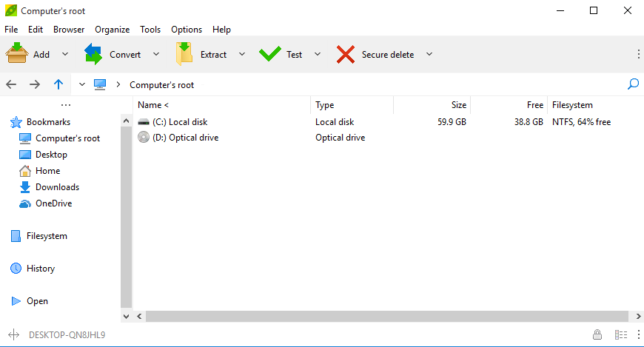
Task: Expand the Add button dropdown arrow
Action: (65, 54)
